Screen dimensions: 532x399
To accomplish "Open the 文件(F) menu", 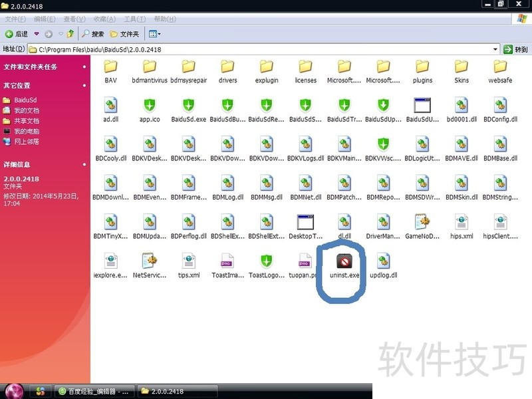I will 15,19.
